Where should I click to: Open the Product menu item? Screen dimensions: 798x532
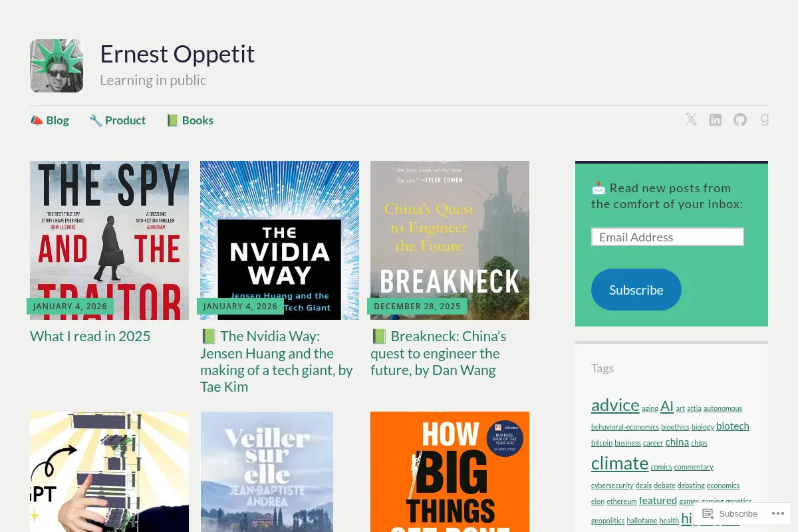pyautogui.click(x=118, y=120)
